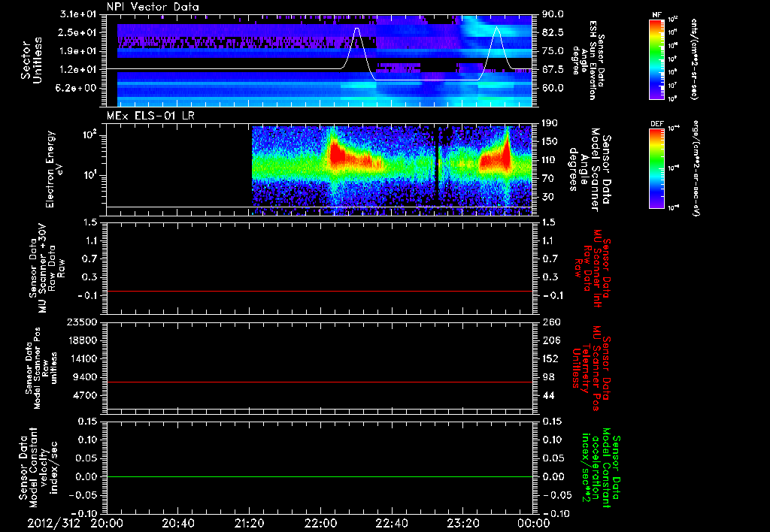Click the green line in velocity panel
770x532 pixels.
[x=319, y=476]
